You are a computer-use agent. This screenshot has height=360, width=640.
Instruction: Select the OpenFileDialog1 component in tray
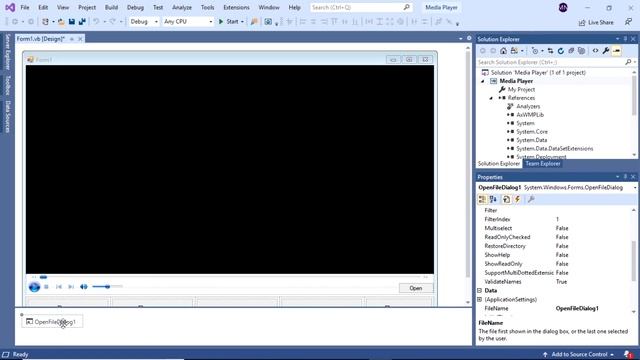pos(52,322)
